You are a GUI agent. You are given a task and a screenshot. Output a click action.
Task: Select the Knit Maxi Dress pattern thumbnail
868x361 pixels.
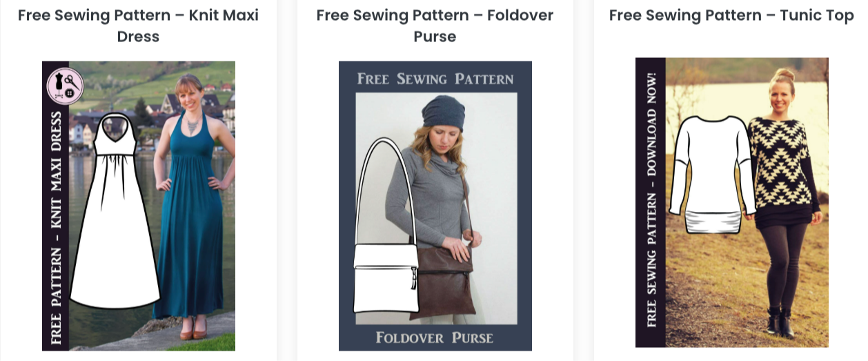[x=138, y=206]
